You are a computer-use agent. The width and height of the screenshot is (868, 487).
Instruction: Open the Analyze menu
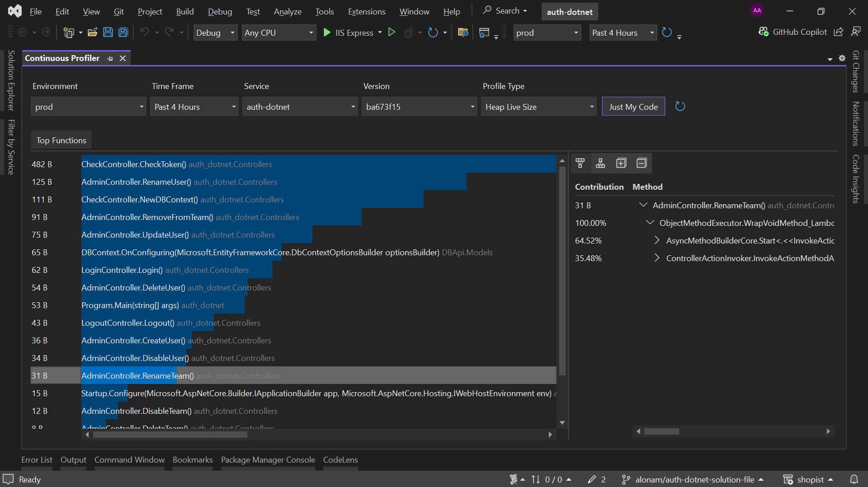tap(287, 11)
